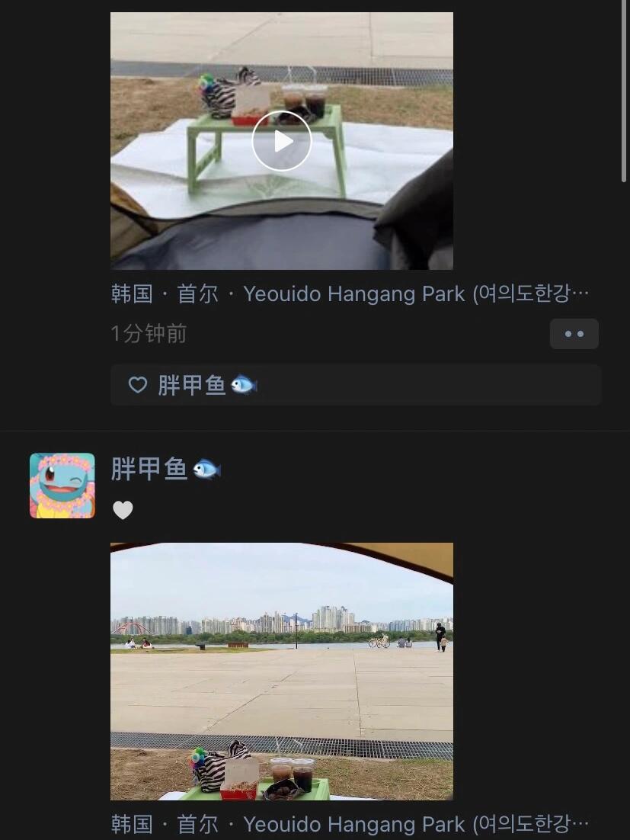
Task: Tap the 1分钟前 timestamp
Action: click(x=149, y=334)
